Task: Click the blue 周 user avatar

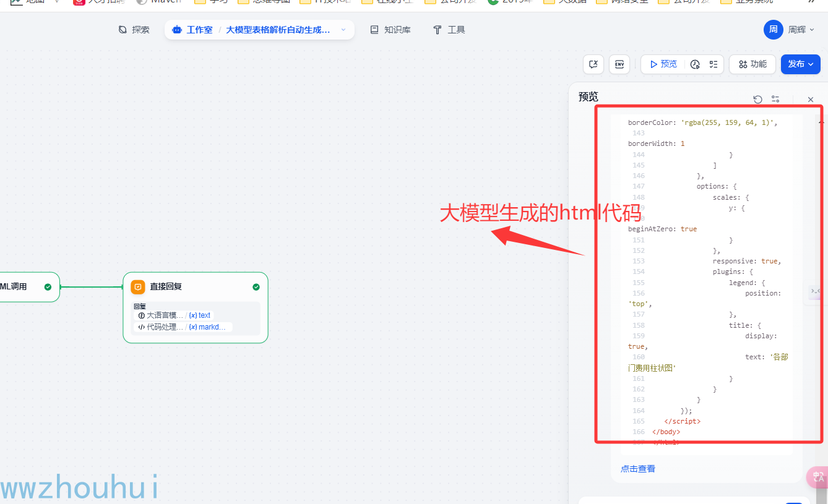Action: click(x=773, y=30)
